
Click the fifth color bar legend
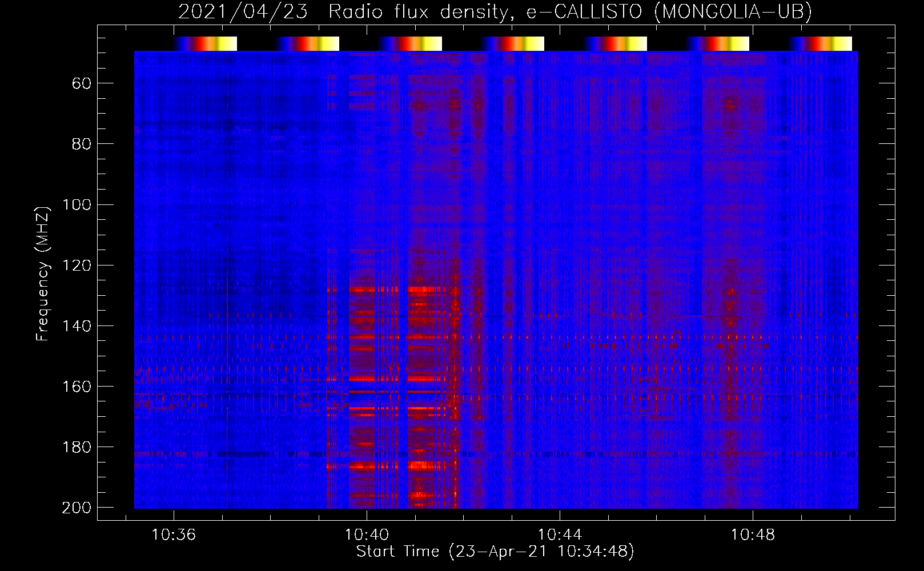pos(616,43)
